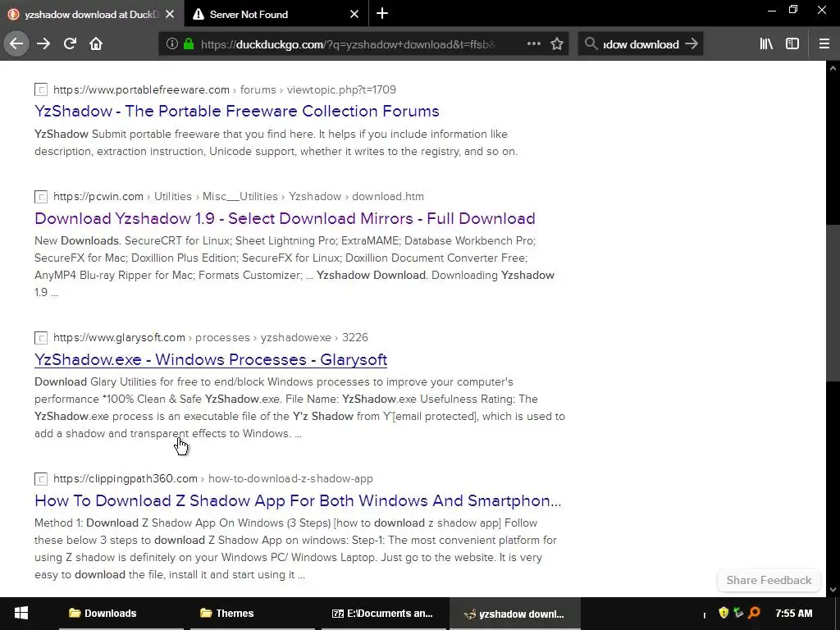Open YzShadow.exe Windows Processes Glarysoft link
840x630 pixels.
(x=211, y=359)
